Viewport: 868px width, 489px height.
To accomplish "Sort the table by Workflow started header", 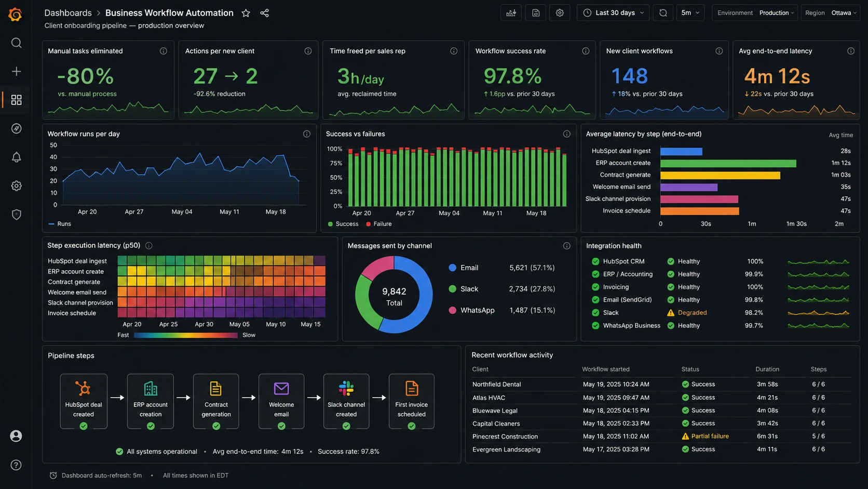I will [606, 369].
